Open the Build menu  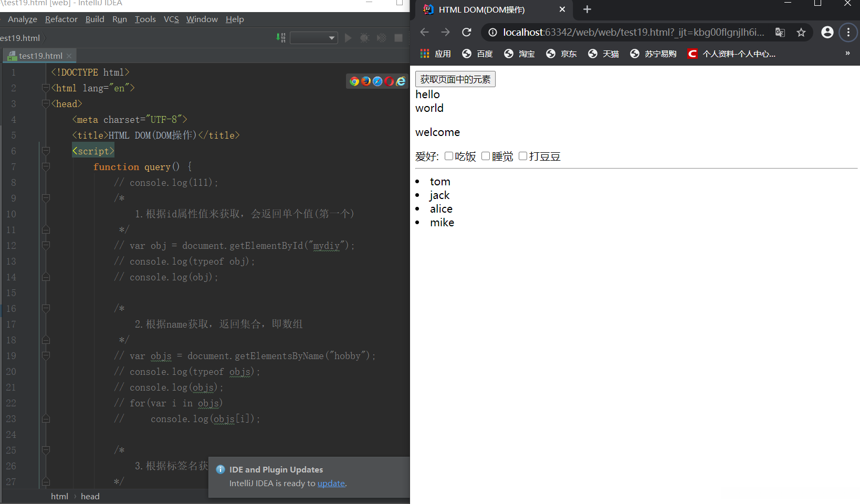point(95,19)
